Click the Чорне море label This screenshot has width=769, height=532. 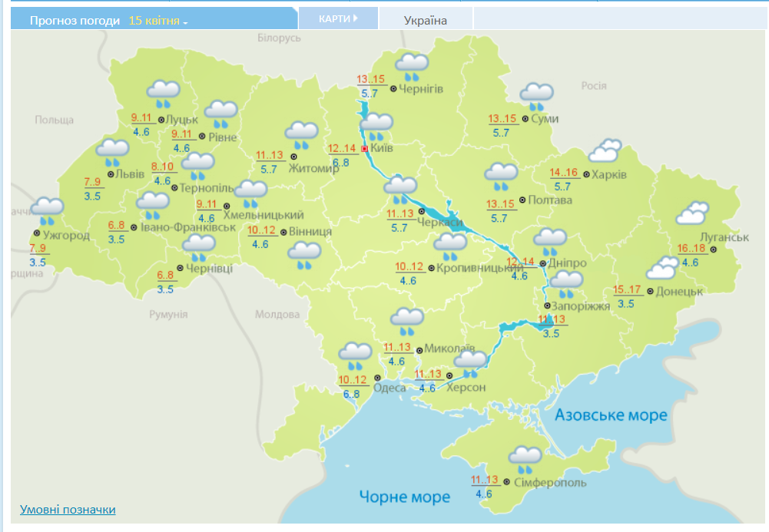(405, 497)
